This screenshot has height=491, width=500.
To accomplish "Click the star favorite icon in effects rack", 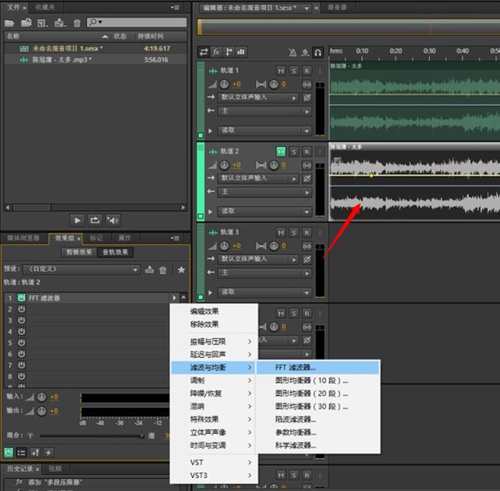I will click(x=181, y=269).
